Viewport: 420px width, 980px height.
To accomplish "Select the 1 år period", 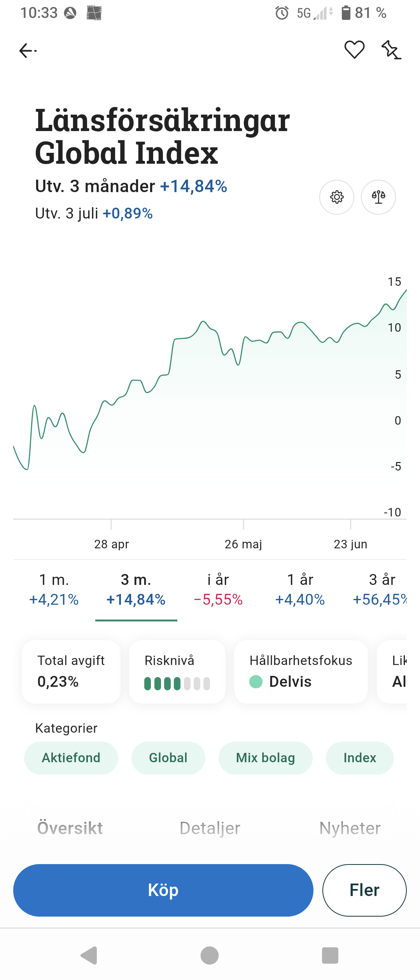I will (x=300, y=590).
